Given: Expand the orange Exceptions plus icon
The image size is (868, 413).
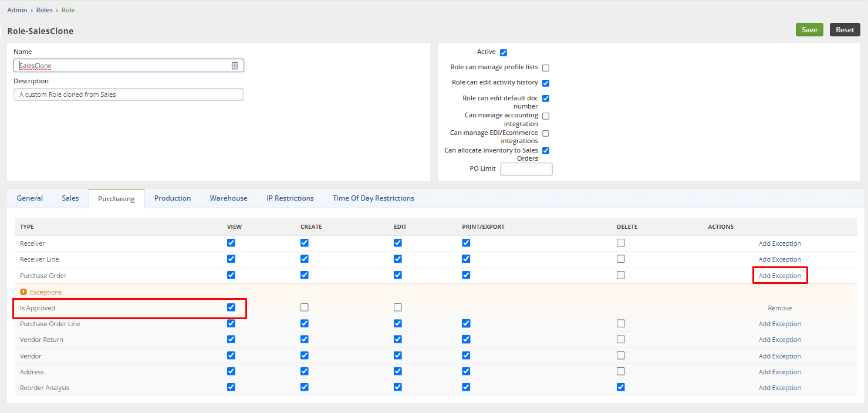Looking at the screenshot, I should [x=23, y=292].
